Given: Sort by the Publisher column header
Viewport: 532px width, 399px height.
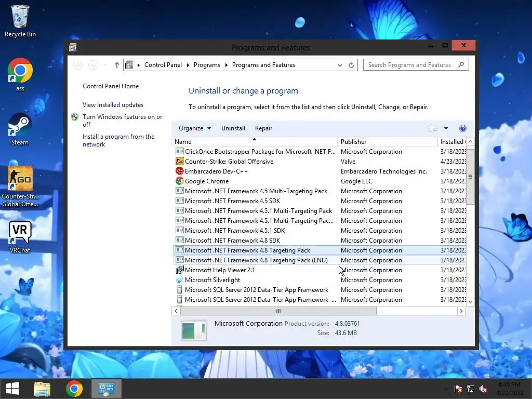Looking at the screenshot, I should coord(387,141).
